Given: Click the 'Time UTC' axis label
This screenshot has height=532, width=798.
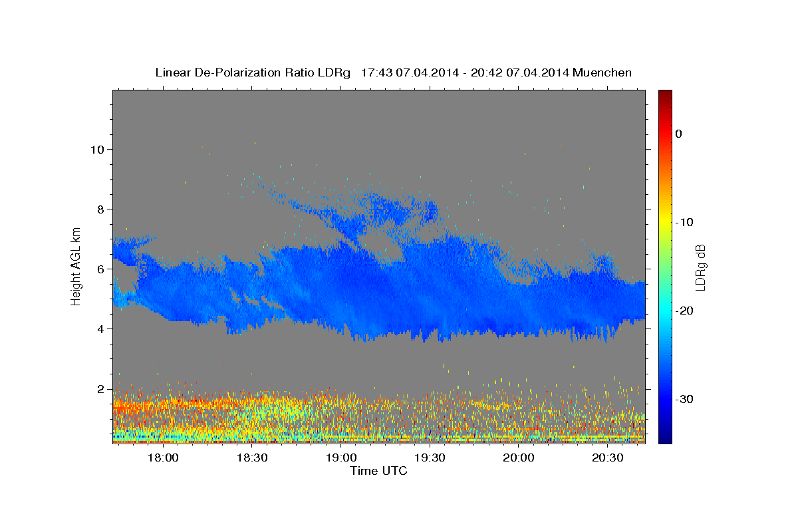Looking at the screenshot, I should click(378, 471).
